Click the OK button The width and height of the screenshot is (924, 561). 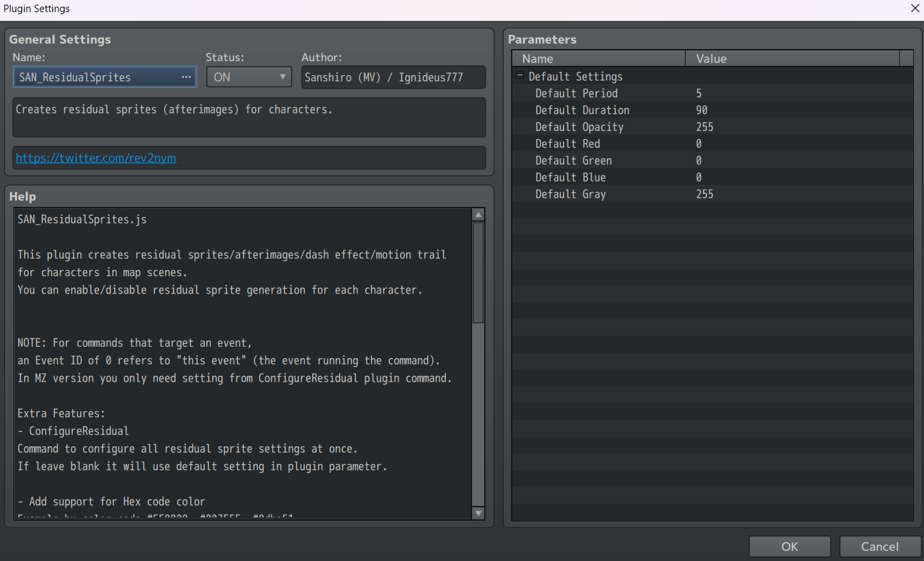790,547
